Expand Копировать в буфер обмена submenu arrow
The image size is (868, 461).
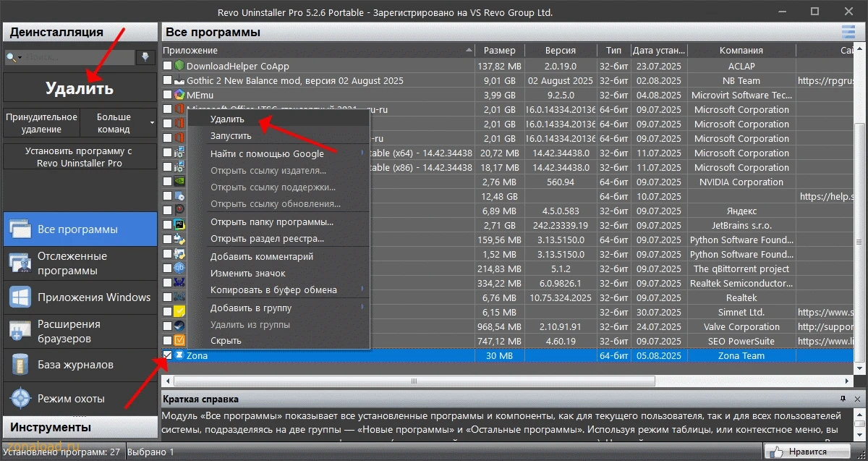tap(362, 289)
